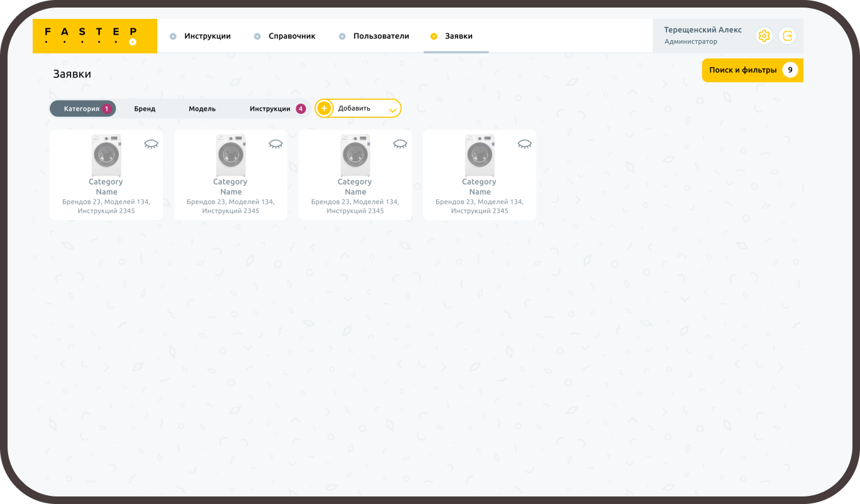Toggle the eye icon on the fourth category card
Screen dimensions: 860x504
click(524, 144)
